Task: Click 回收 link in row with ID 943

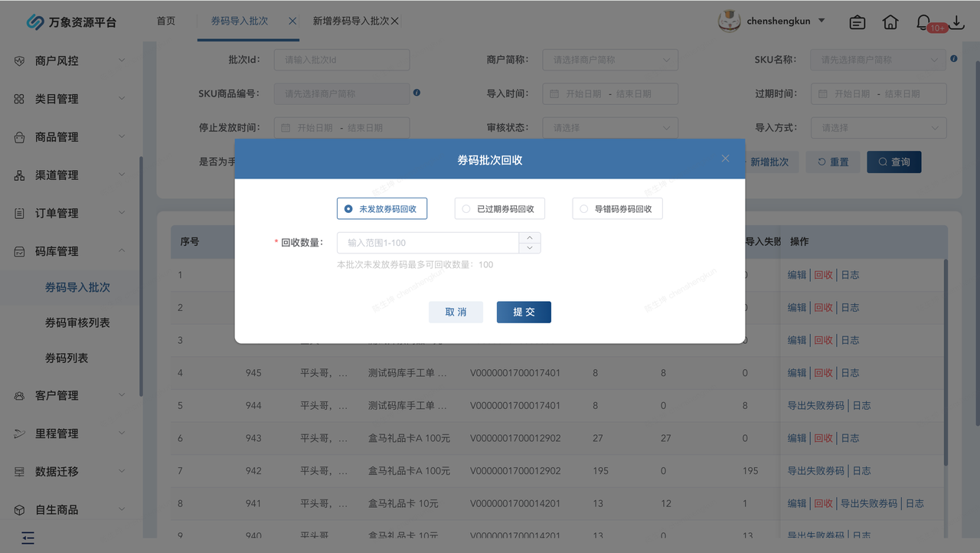Action: tap(823, 438)
